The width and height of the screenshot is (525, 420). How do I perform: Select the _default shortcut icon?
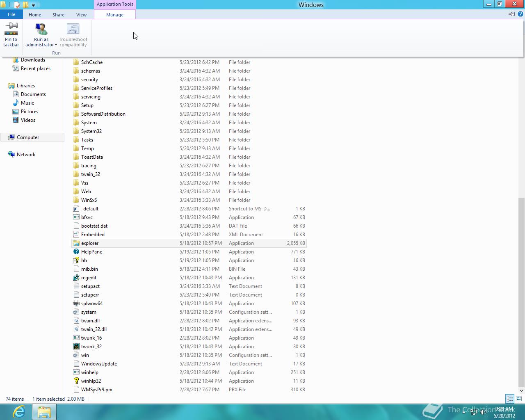(x=76, y=209)
